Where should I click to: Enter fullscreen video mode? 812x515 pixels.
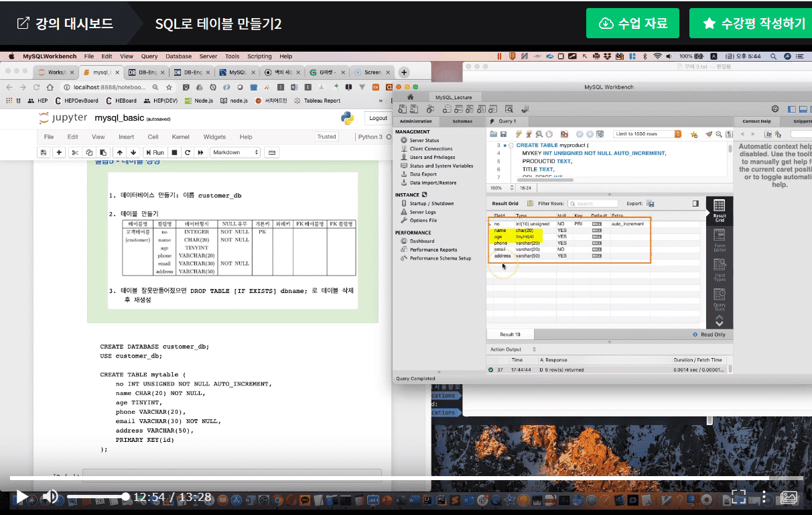tap(738, 497)
